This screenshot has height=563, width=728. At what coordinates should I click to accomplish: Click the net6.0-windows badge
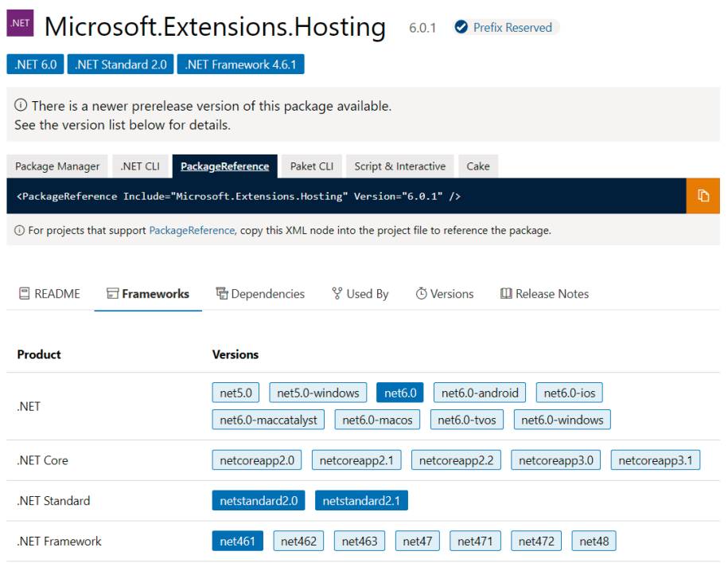click(x=562, y=420)
